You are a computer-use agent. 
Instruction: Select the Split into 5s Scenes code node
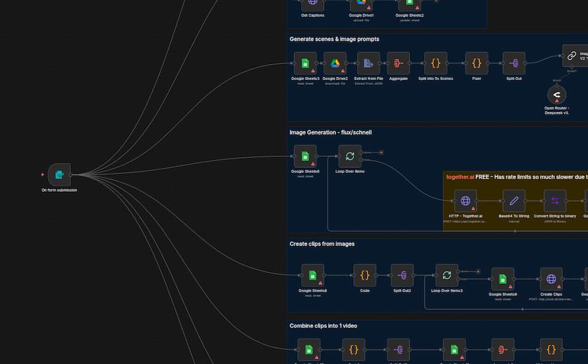[x=435, y=63]
